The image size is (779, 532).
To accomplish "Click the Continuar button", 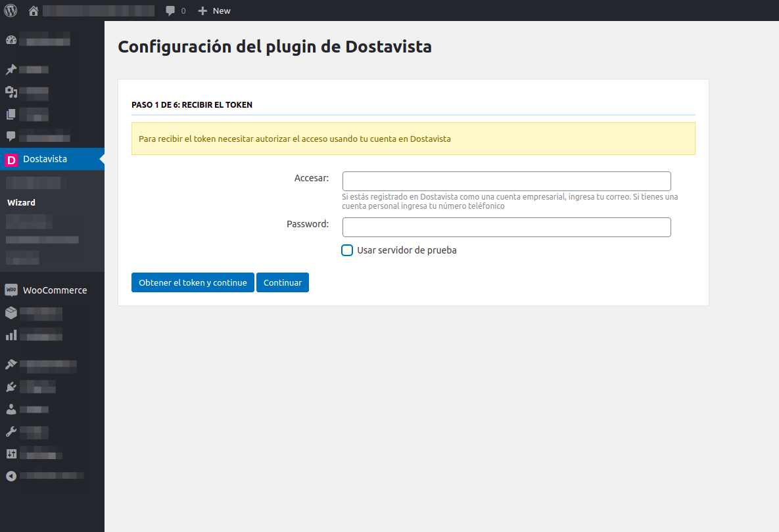I will pos(283,282).
